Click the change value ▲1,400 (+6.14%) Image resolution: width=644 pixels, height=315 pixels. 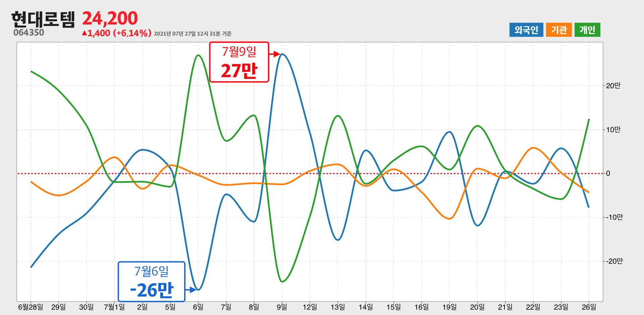pyautogui.click(x=116, y=33)
